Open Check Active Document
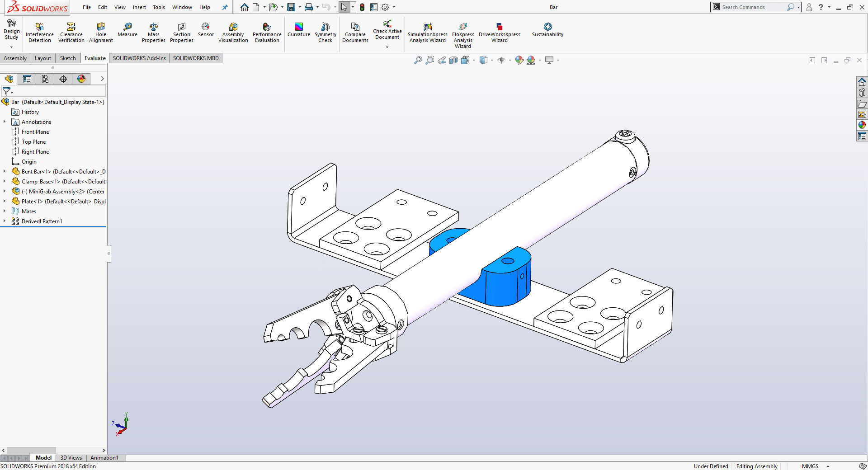 (387, 32)
